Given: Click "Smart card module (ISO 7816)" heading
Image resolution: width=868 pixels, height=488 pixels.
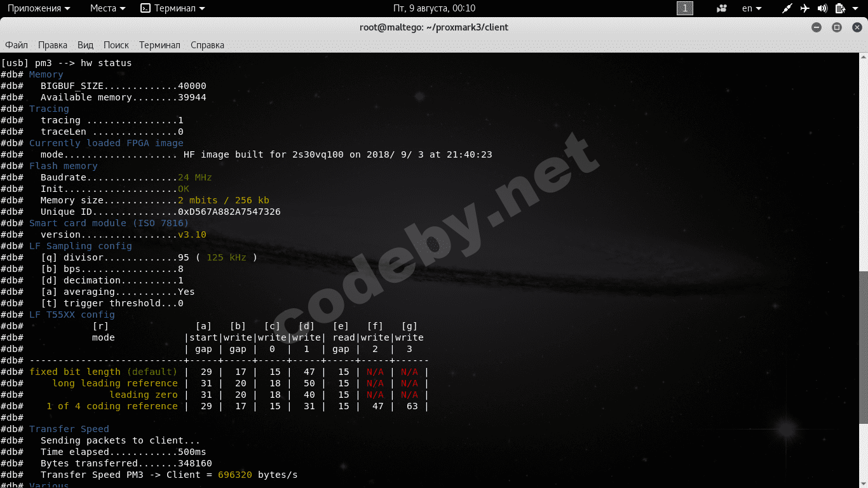Looking at the screenshot, I should pyautogui.click(x=109, y=223).
